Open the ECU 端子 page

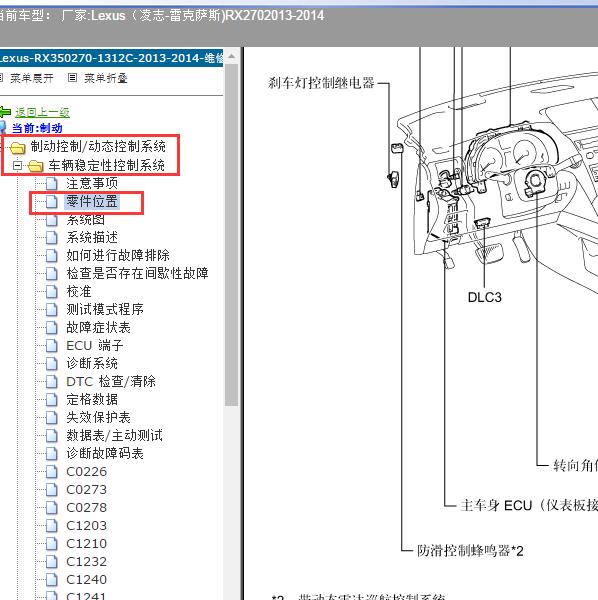pyautogui.click(x=95, y=346)
